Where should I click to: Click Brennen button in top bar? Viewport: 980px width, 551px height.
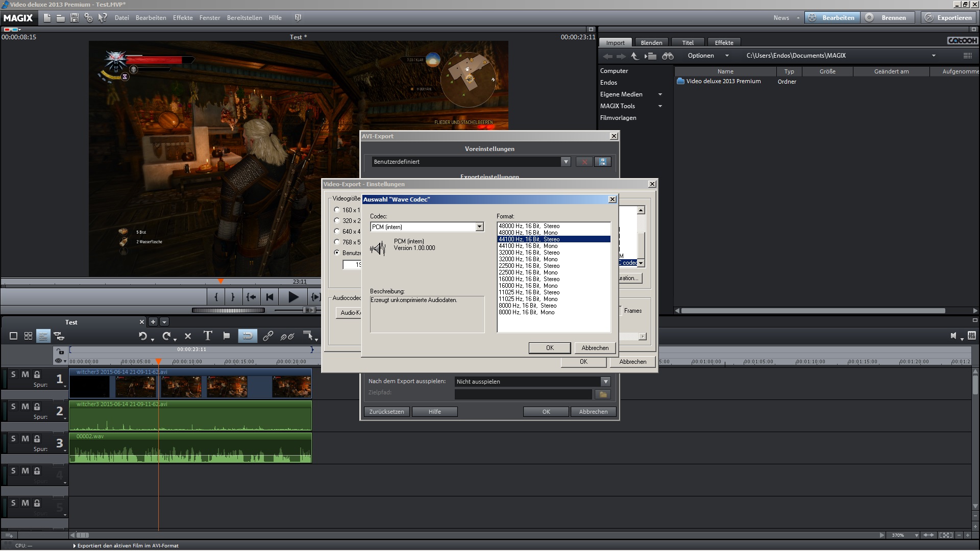pyautogui.click(x=889, y=18)
